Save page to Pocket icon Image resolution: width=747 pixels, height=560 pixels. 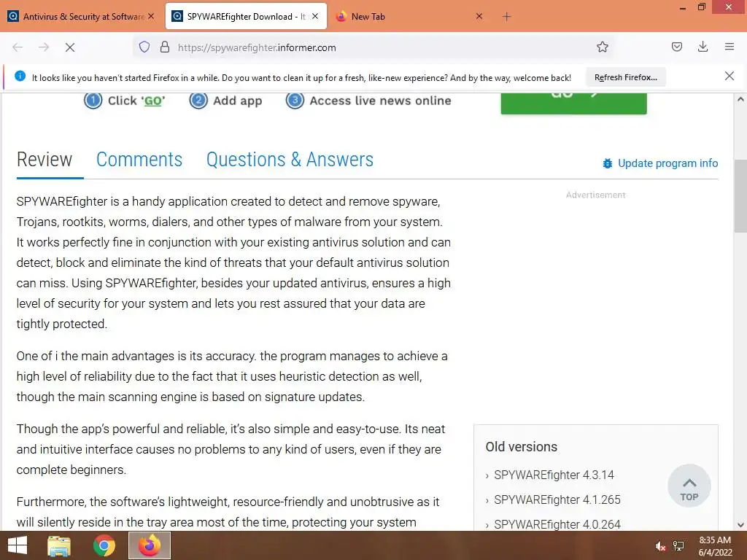676,47
